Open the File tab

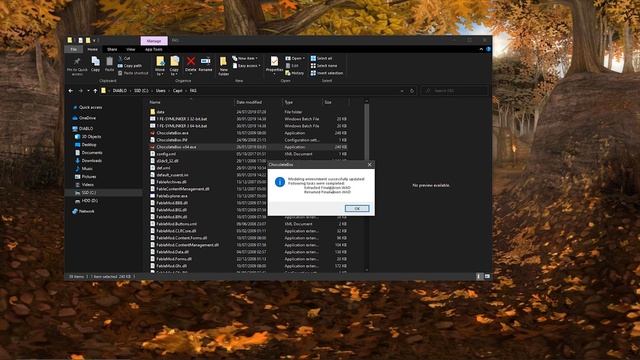pos(73,49)
